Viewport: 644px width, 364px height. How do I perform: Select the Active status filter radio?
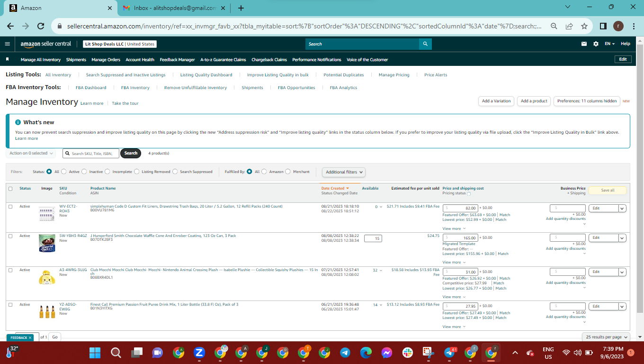coord(64,172)
